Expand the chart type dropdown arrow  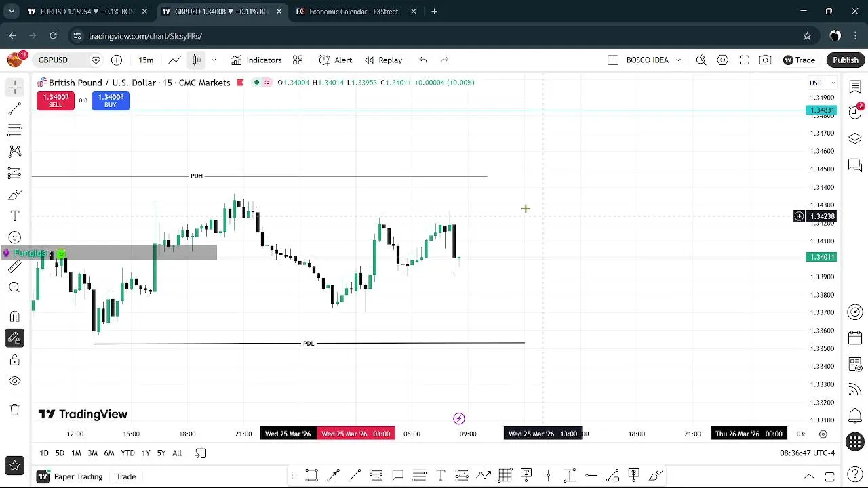(214, 60)
